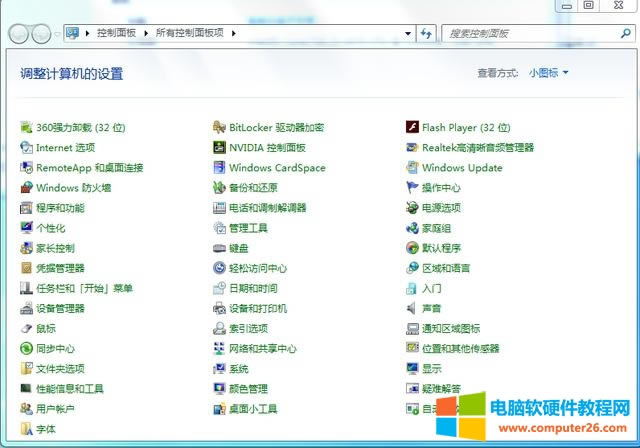The image size is (640, 448).
Task: Open the 小图标 view mode dropdown
Action: point(549,73)
